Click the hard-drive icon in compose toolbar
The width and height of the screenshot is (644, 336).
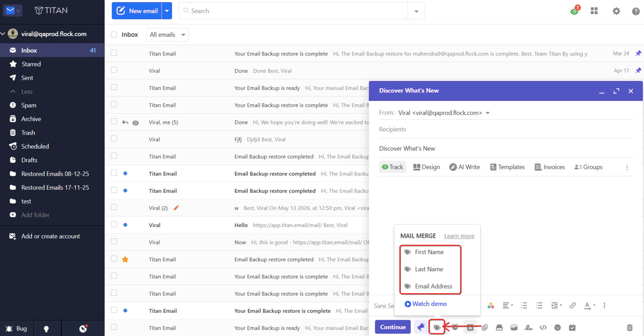point(499,327)
